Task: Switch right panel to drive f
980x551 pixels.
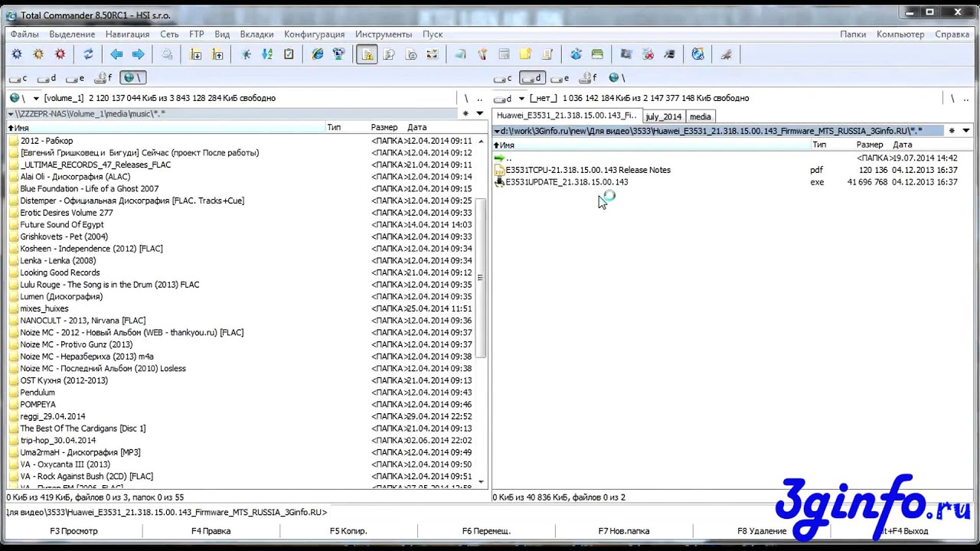Action: pyautogui.click(x=588, y=78)
